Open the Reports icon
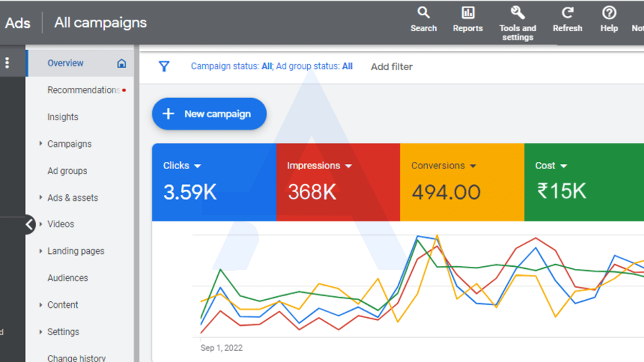Image resolution: width=644 pixels, height=362 pixels. click(x=468, y=19)
